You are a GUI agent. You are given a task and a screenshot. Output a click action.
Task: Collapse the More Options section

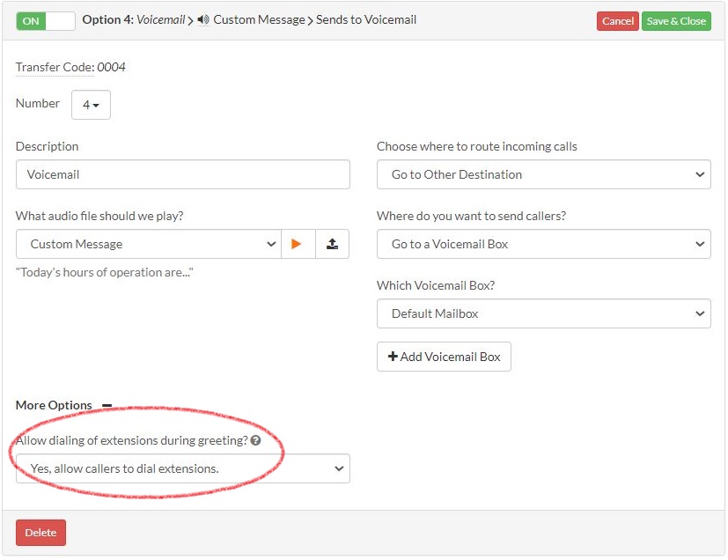(106, 404)
